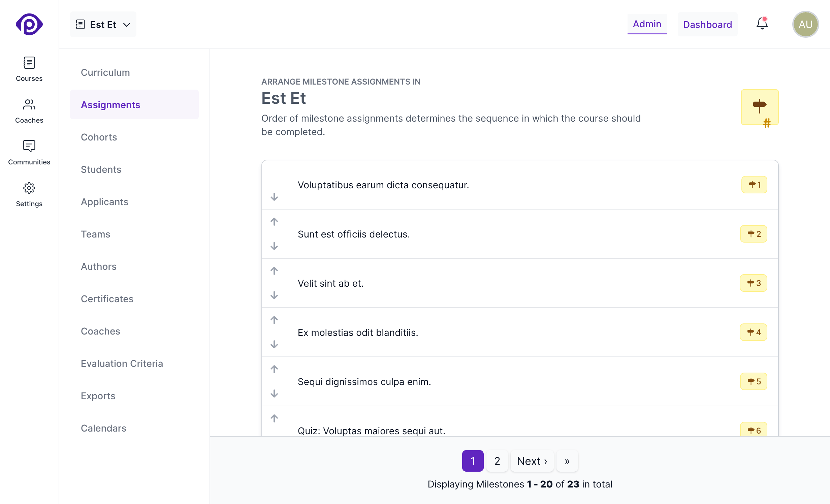
Task: Click the document icon beside Est Et
Action: pyautogui.click(x=80, y=24)
